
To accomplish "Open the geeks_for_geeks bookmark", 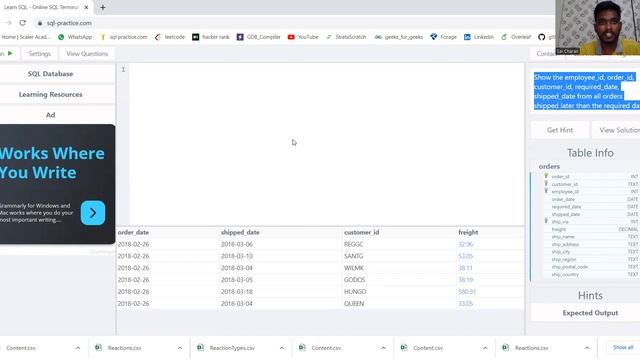I will [x=399, y=37].
